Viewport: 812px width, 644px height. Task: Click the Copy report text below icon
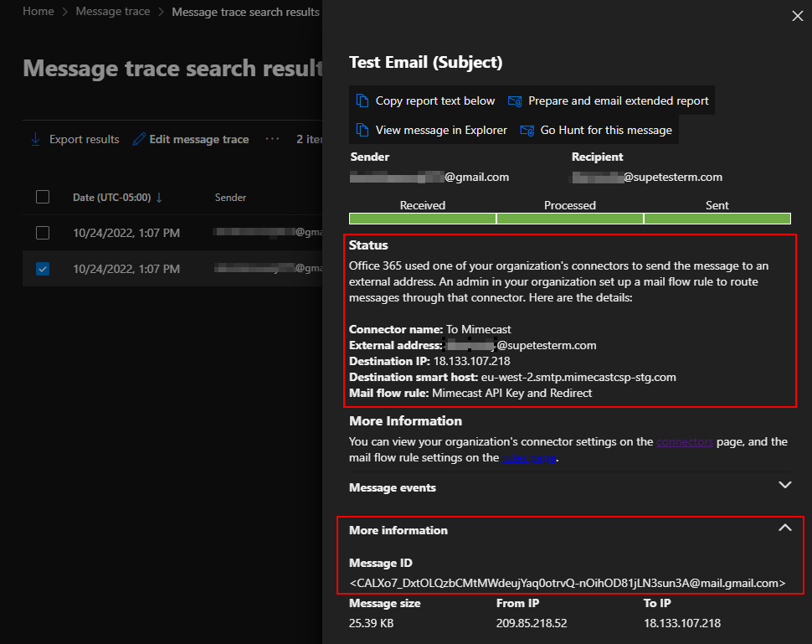362,100
